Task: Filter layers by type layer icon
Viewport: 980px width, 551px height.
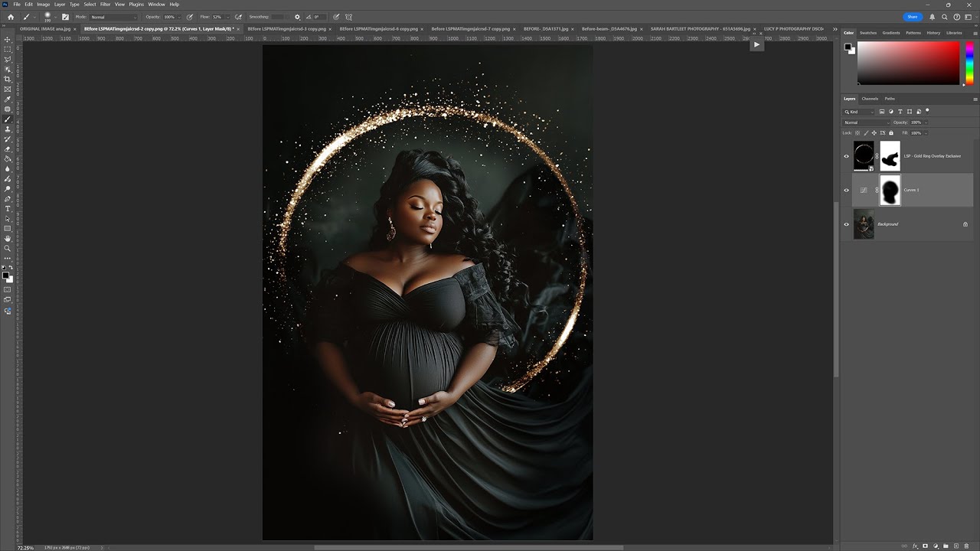Action: click(900, 112)
